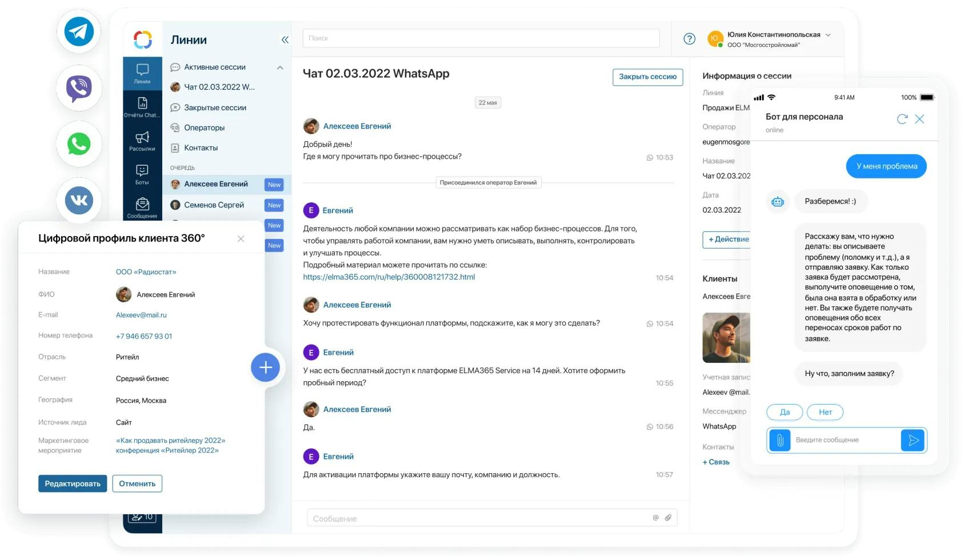Image resolution: width=968 pixels, height=560 pixels.
Task: Click the WhatsApp messenger icon
Action: (79, 144)
